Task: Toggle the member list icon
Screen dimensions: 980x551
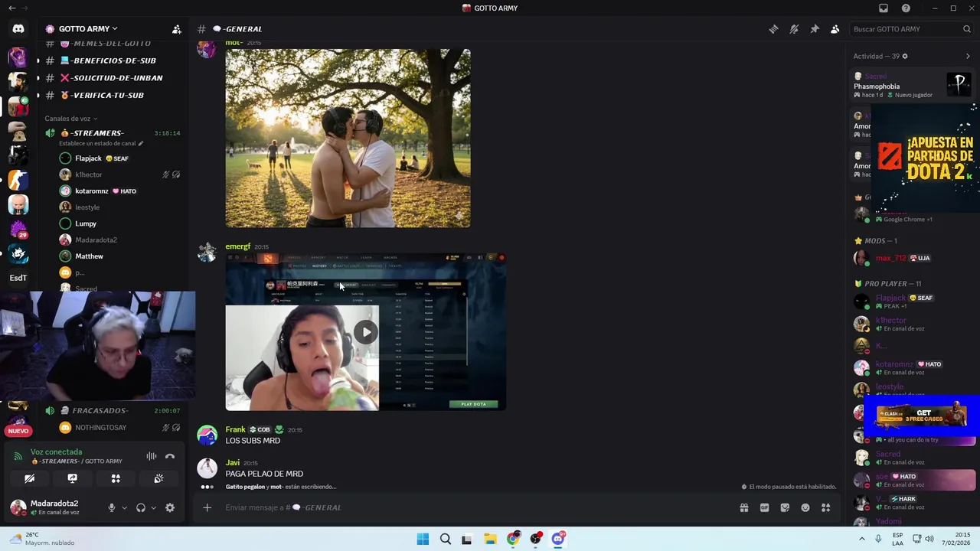Action: point(835,29)
